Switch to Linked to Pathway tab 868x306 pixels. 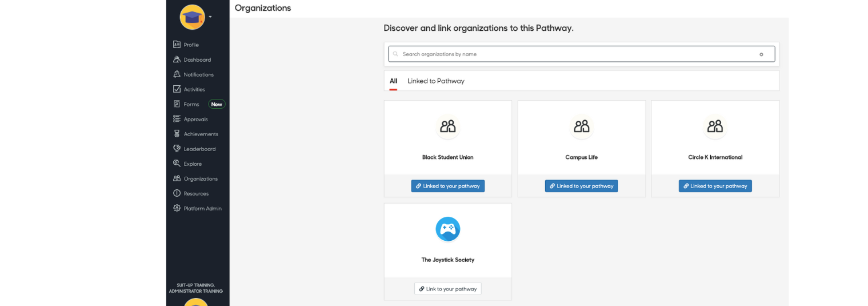[x=436, y=81]
